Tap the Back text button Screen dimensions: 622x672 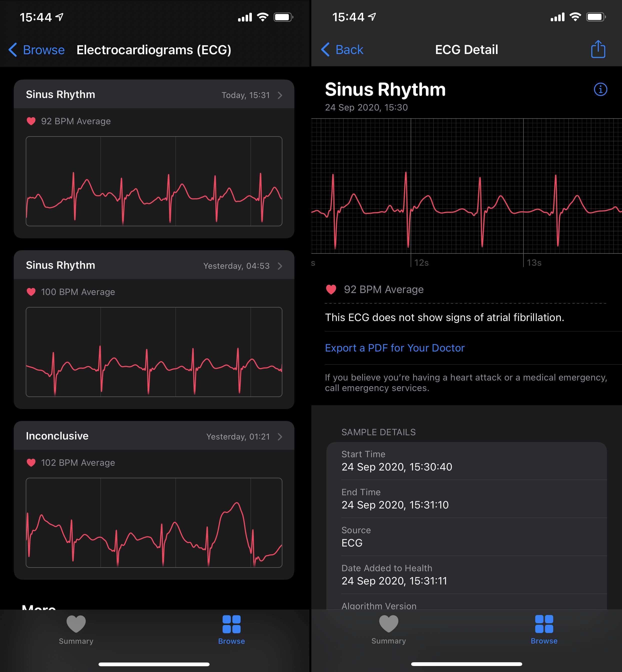349,49
